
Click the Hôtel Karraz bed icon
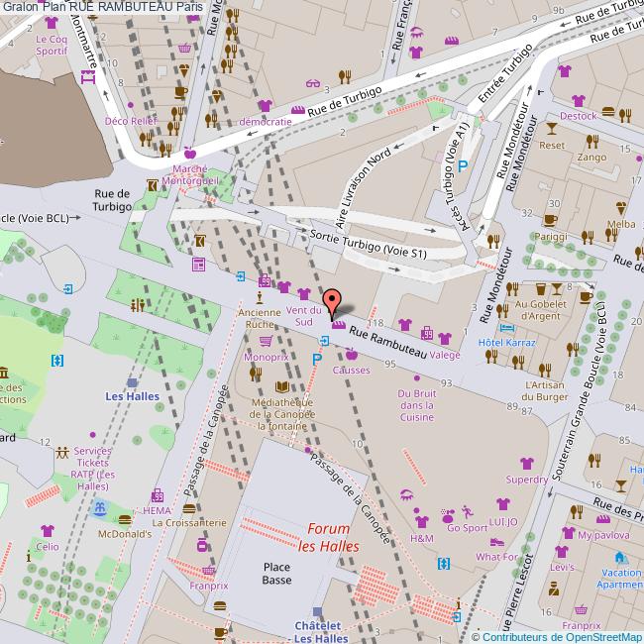[x=507, y=328]
